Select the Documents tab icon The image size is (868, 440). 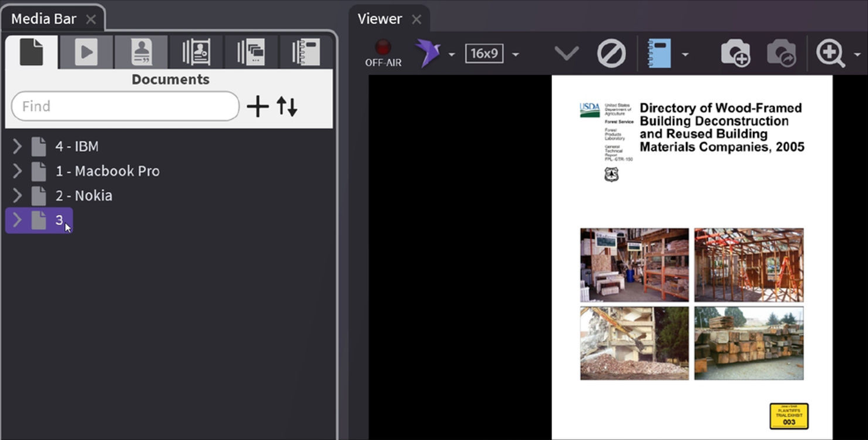pos(32,52)
